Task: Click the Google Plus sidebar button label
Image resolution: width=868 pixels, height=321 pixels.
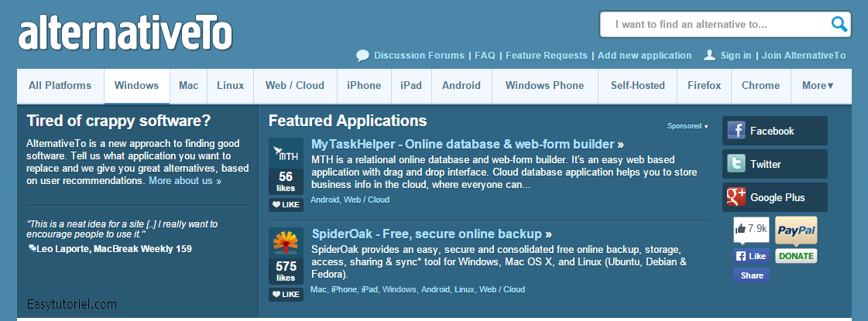Action: pyautogui.click(x=777, y=197)
